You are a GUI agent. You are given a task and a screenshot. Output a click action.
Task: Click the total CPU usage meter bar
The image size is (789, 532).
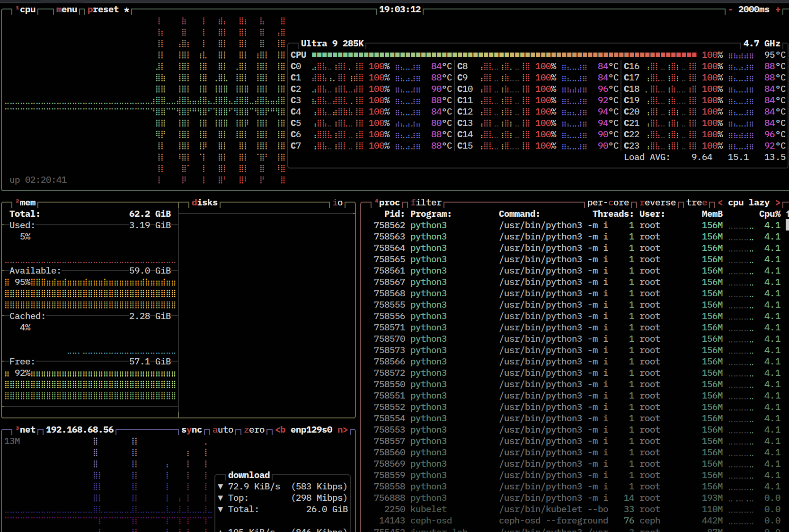pyautogui.click(x=504, y=55)
